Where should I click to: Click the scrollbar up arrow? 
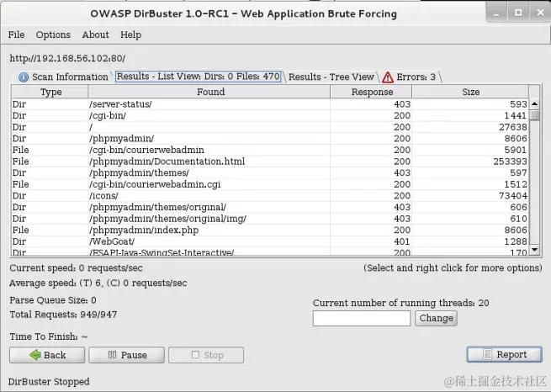click(x=534, y=103)
